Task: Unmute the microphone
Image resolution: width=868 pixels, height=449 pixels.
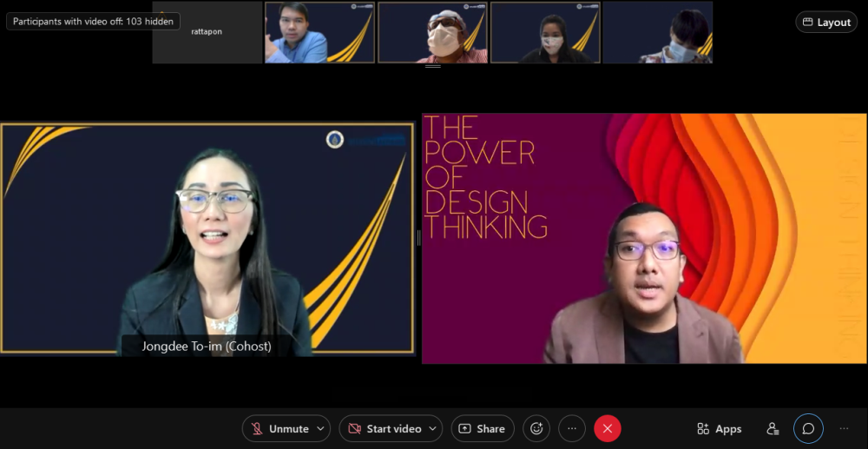Action: click(x=279, y=428)
